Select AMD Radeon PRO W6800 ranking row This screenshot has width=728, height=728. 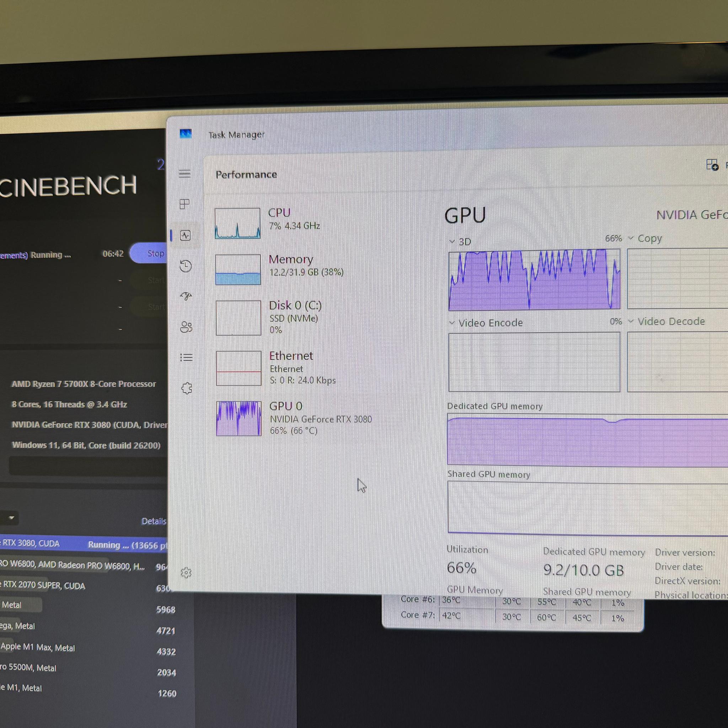[x=84, y=566]
